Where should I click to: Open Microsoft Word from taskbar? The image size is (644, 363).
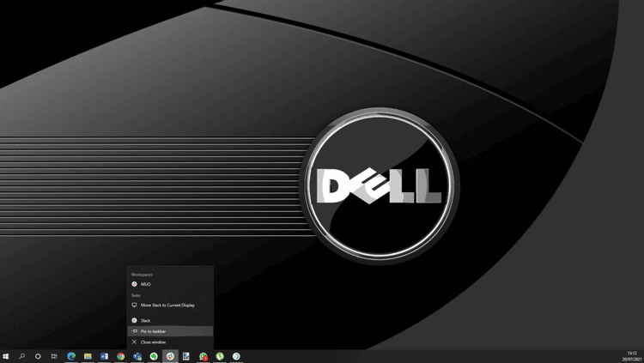(104, 356)
